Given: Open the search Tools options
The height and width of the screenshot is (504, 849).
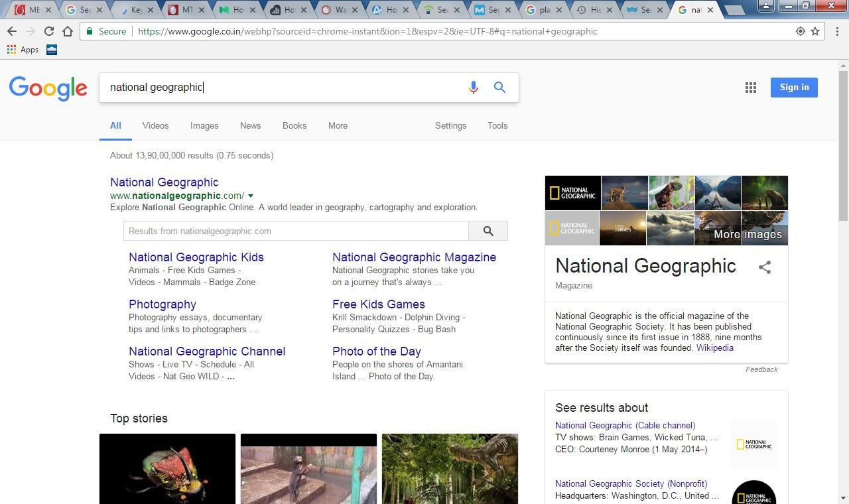Looking at the screenshot, I should tap(497, 125).
